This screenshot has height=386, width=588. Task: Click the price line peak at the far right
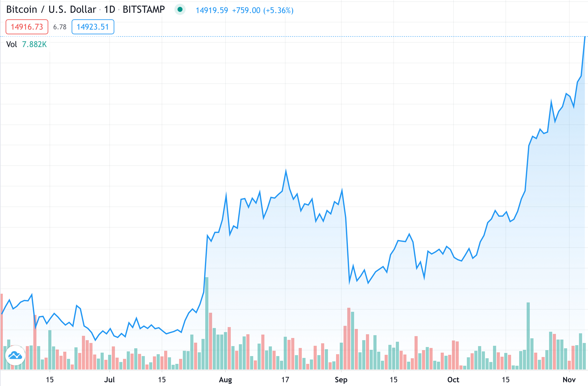coord(585,37)
